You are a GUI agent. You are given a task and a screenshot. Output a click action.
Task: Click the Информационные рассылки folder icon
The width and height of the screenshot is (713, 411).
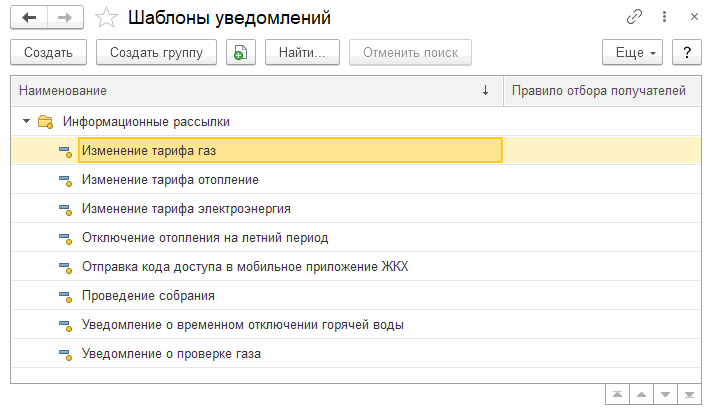tap(45, 122)
